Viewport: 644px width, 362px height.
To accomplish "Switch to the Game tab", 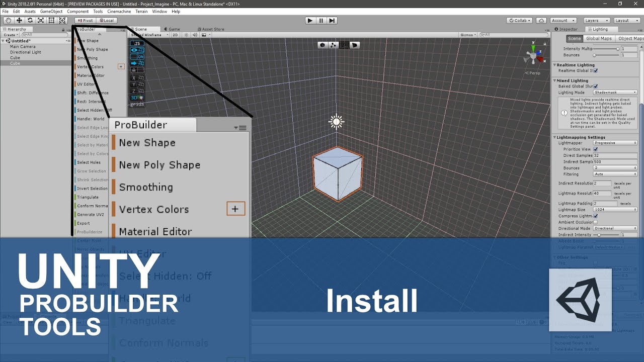I will [172, 29].
